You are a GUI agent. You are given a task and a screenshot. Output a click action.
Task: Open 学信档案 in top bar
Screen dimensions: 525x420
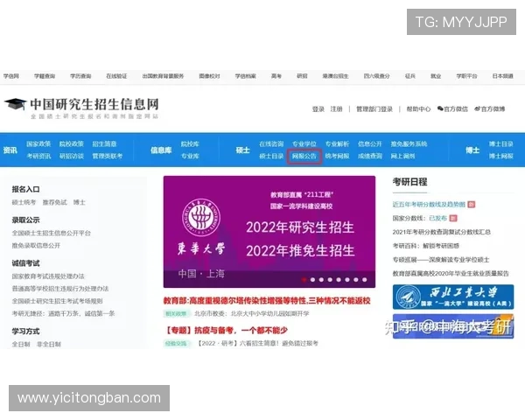pyautogui.click(x=245, y=76)
